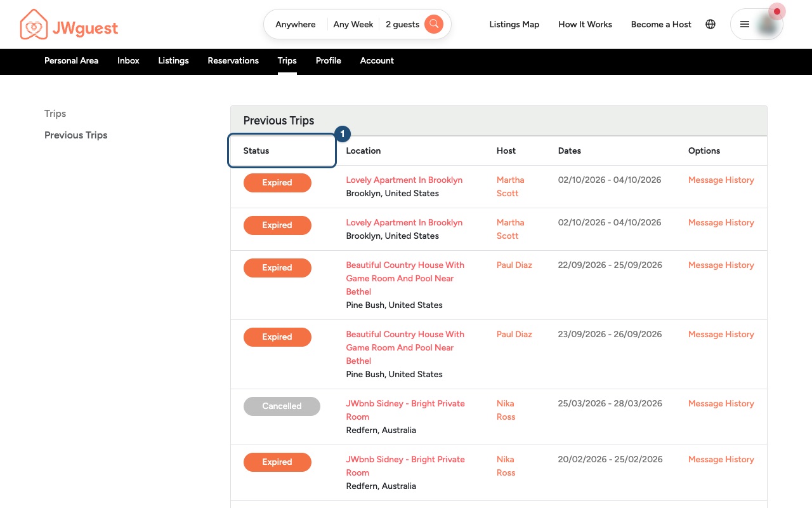
Task: Click the Location column header
Action: coord(363,151)
